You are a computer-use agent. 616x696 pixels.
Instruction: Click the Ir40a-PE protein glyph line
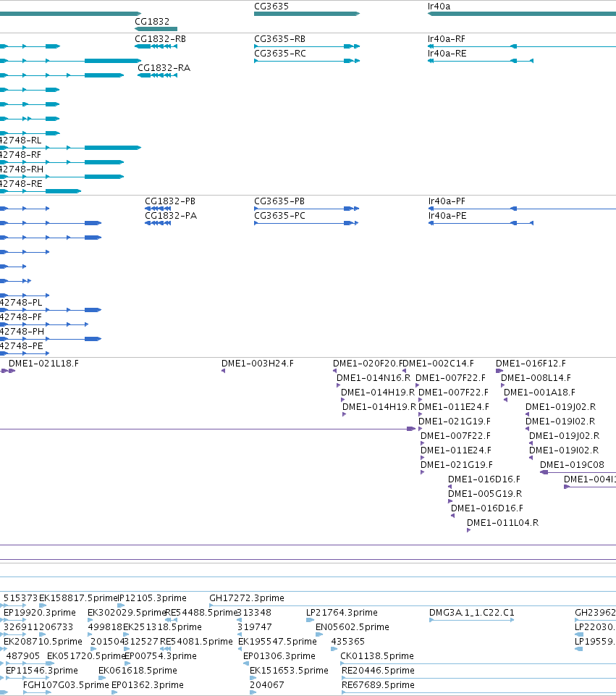pos(481,223)
